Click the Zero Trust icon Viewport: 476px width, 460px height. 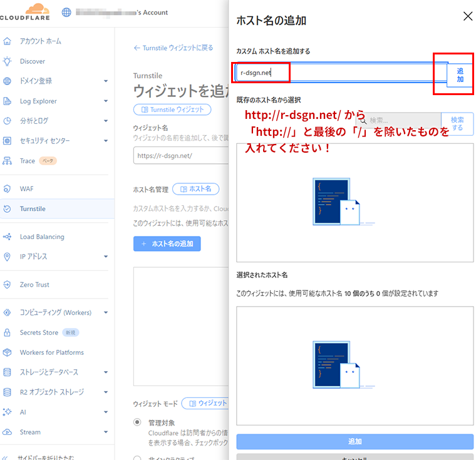(x=8, y=285)
